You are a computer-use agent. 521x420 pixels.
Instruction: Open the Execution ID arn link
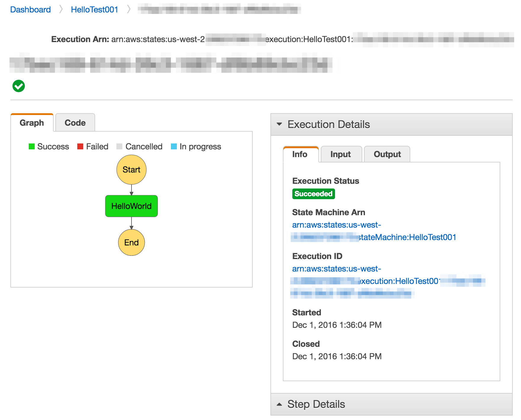point(398,281)
